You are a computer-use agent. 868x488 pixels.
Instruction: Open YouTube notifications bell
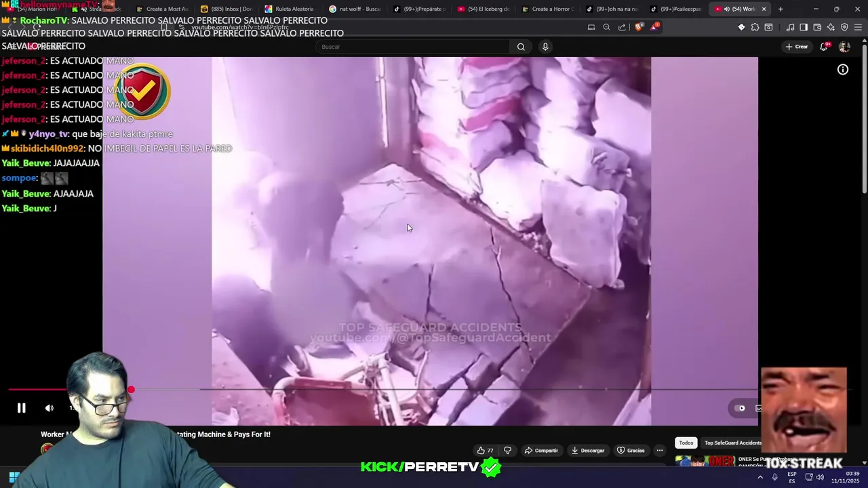pos(824,47)
